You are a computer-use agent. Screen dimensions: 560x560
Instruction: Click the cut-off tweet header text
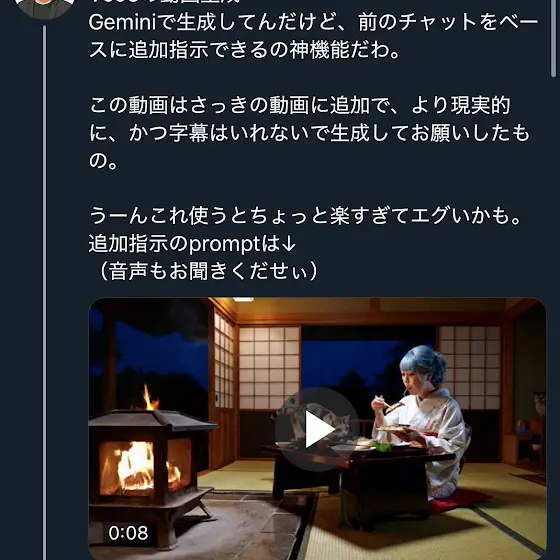[x=164, y=1]
